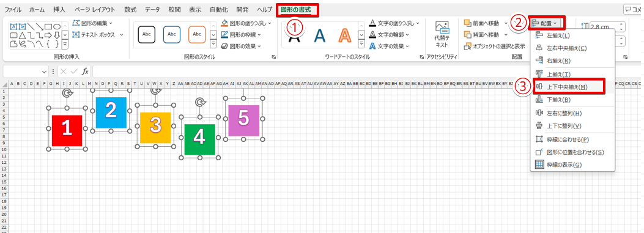
Task: Click the green square shape labeled 4
Action: (x=199, y=139)
